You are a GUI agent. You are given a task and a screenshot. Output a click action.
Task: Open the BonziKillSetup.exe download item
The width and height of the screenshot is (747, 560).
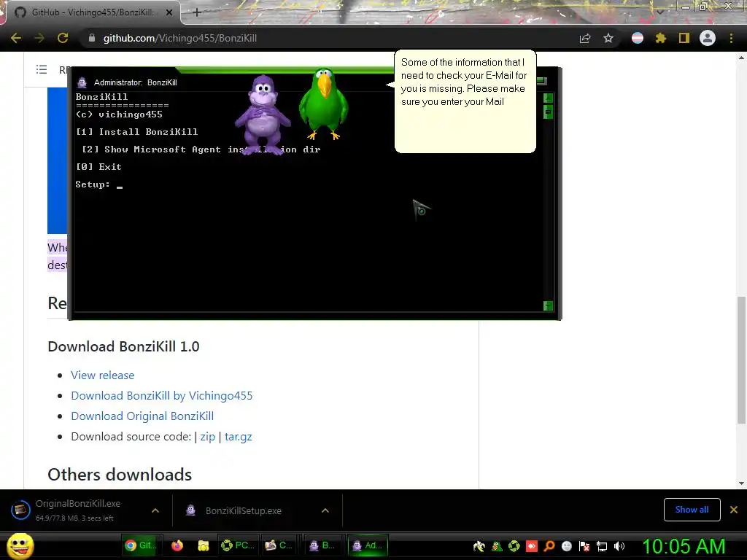243,510
